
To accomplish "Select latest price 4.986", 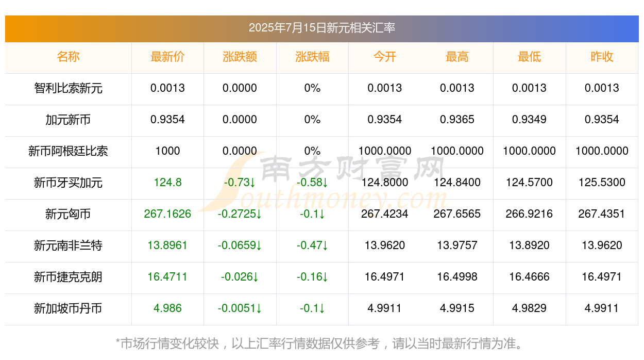I will (167, 308).
